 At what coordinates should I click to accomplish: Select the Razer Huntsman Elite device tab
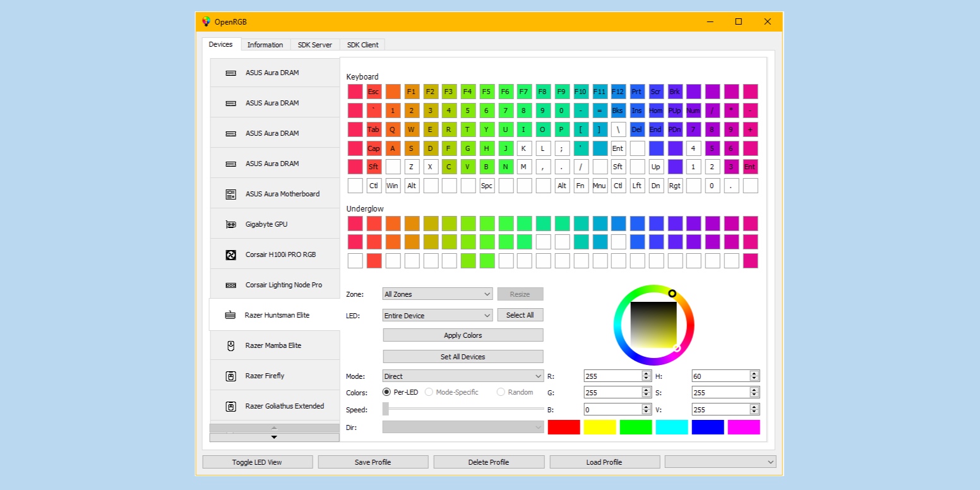[x=275, y=315]
